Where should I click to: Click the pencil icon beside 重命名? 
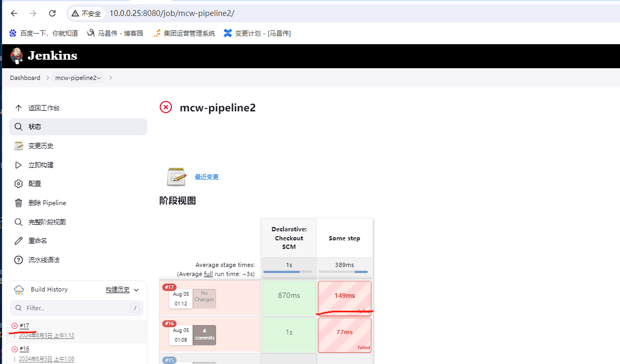[x=18, y=241]
